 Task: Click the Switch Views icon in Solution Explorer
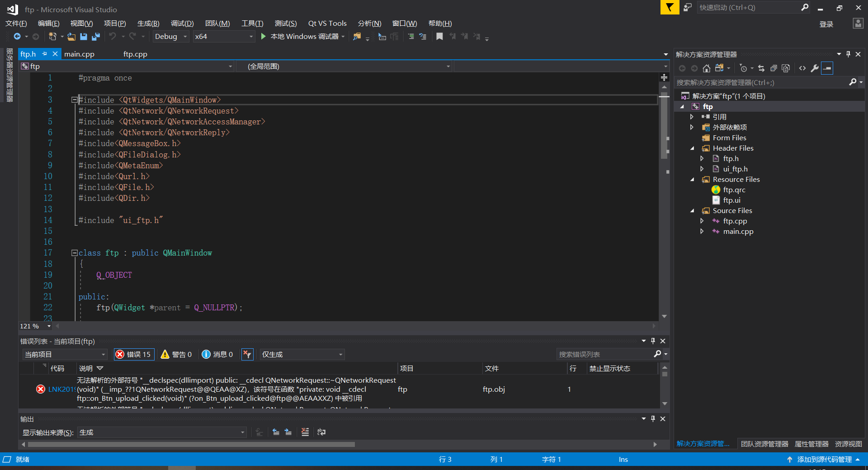pos(719,68)
